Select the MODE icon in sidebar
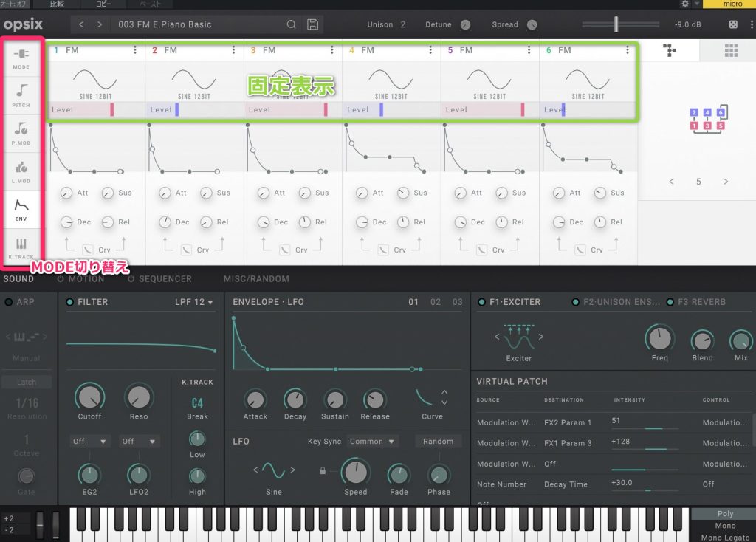 coord(21,58)
